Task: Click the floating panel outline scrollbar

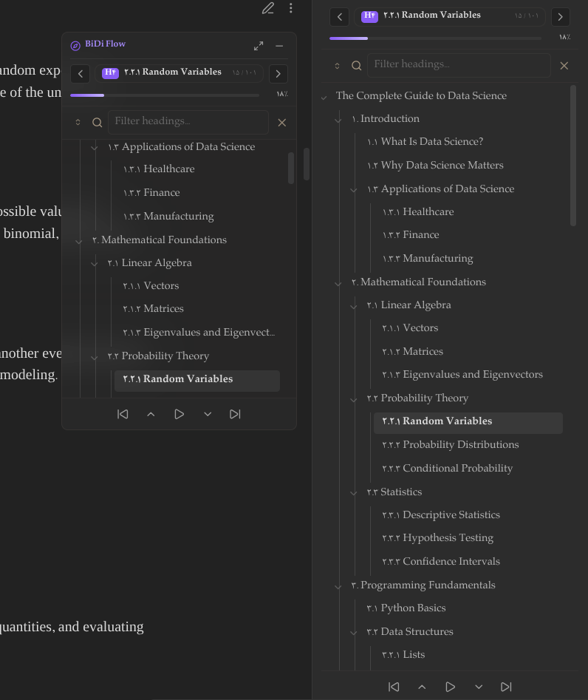Action: tap(291, 168)
